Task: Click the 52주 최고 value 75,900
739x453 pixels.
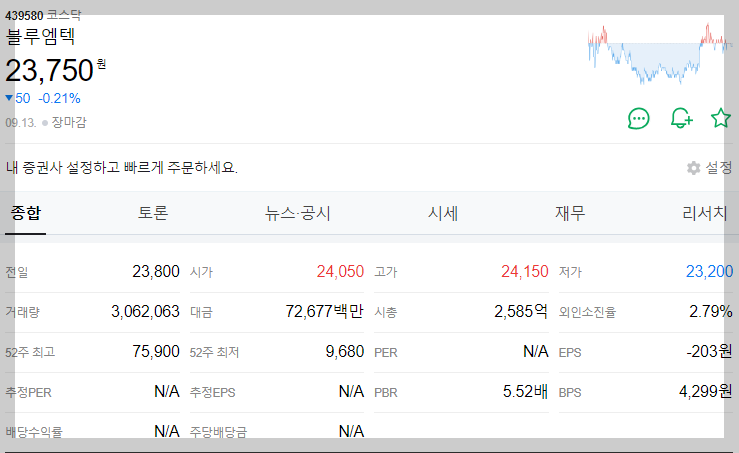Action: click(x=156, y=352)
